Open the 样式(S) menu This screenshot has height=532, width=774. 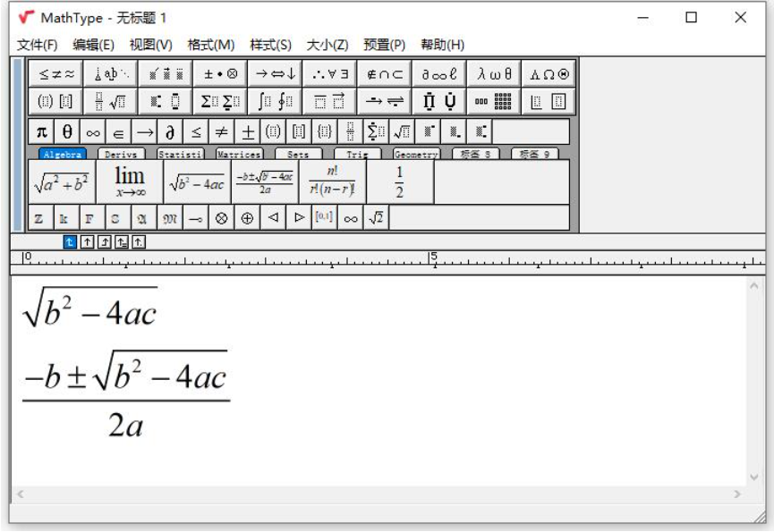tap(270, 45)
